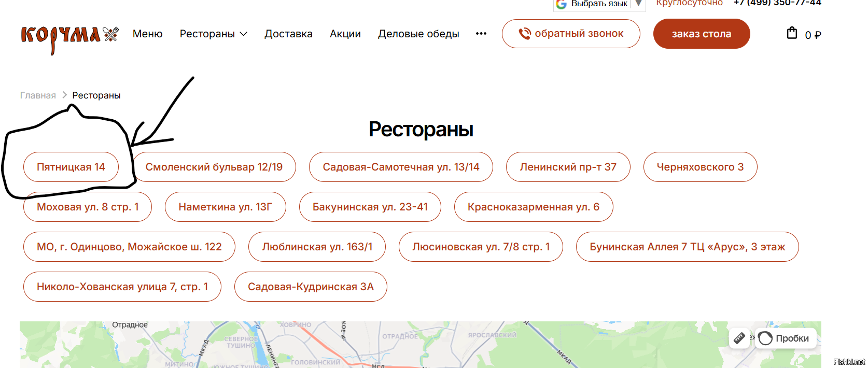Select Николо-Хованская улица 7, стр. 1
The height and width of the screenshot is (368, 868).
point(122,287)
